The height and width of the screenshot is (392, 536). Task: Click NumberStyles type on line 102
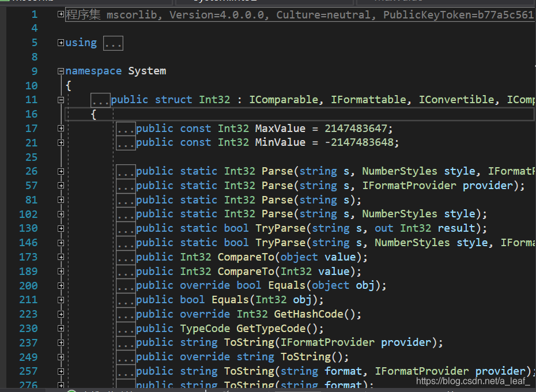click(399, 214)
